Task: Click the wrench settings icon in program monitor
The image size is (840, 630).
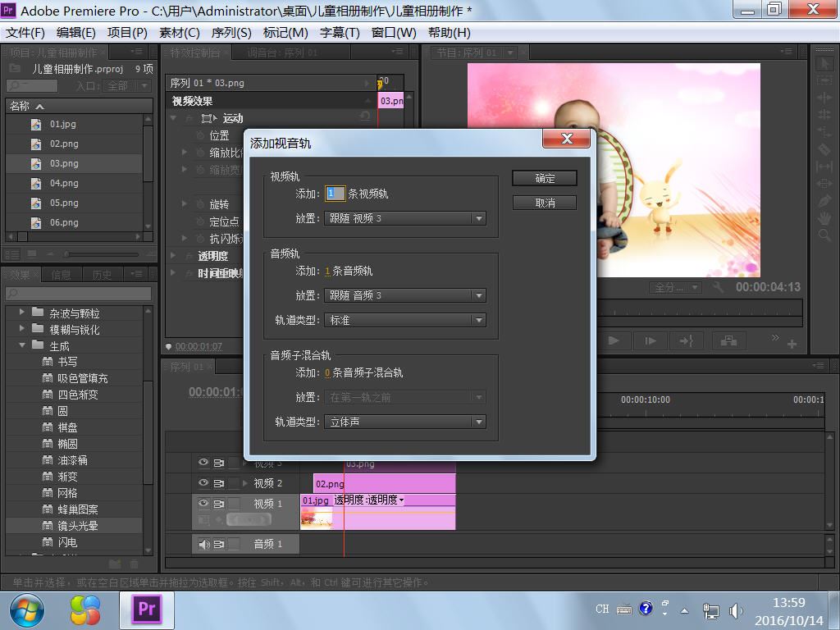Action: pos(718,287)
